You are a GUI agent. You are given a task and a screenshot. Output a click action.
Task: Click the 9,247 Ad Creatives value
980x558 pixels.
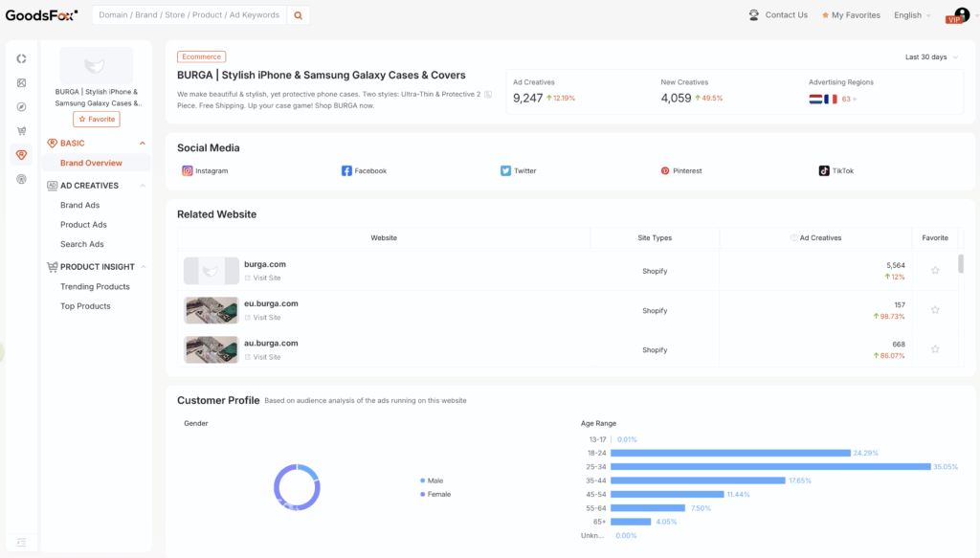point(528,98)
